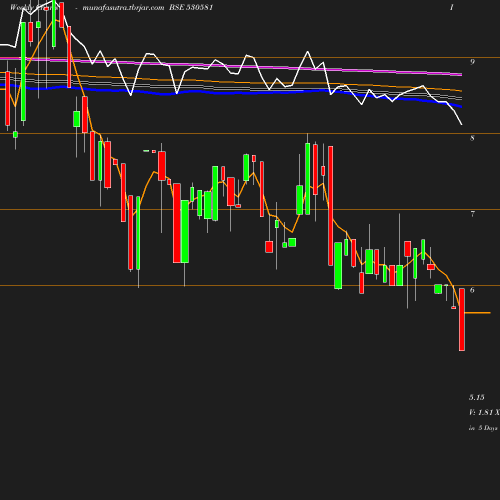Screen dimensions: 500x500
Task: Click the price axis label 7
Action: coord(472,214)
